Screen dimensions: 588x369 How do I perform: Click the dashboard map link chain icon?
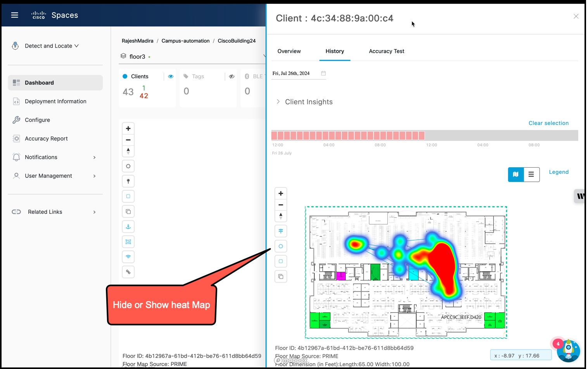128,272
